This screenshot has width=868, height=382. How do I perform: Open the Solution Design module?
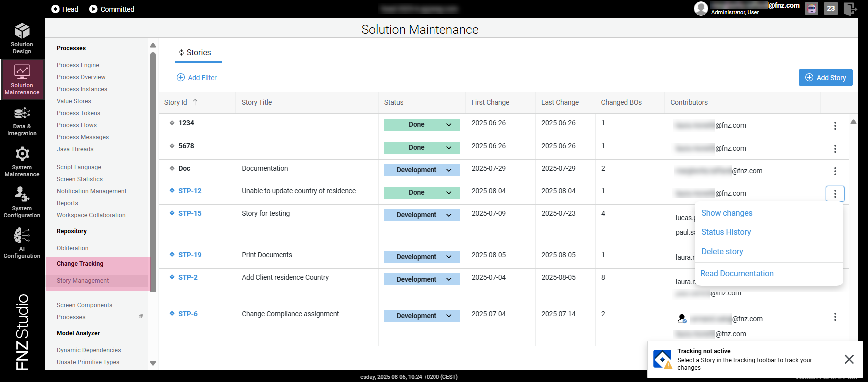tap(22, 38)
